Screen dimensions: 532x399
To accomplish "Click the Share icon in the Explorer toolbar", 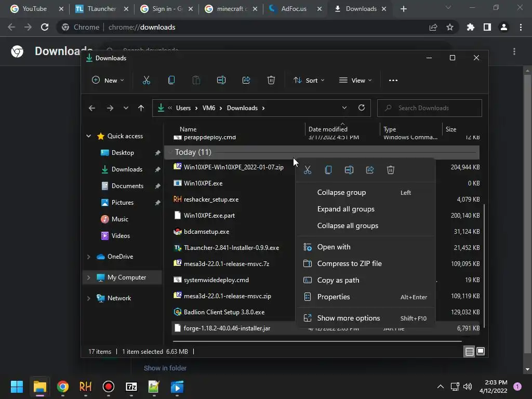I will 246,81.
